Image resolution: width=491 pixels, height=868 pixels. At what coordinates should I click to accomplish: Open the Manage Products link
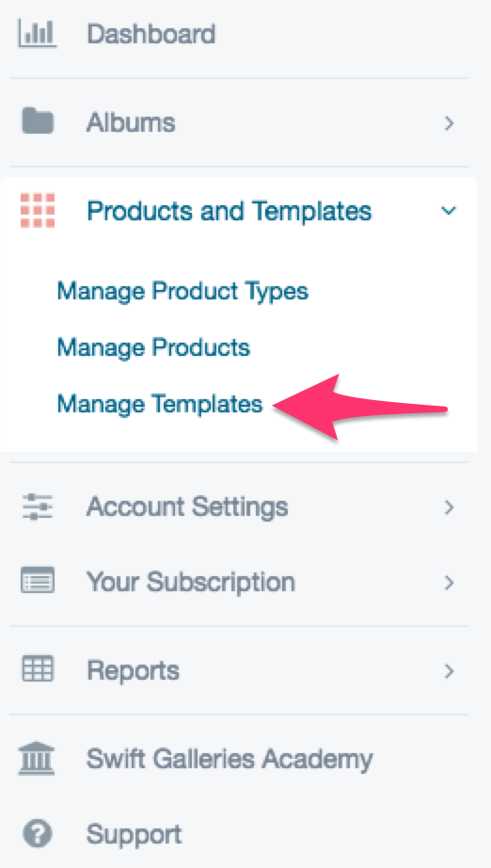click(x=153, y=347)
